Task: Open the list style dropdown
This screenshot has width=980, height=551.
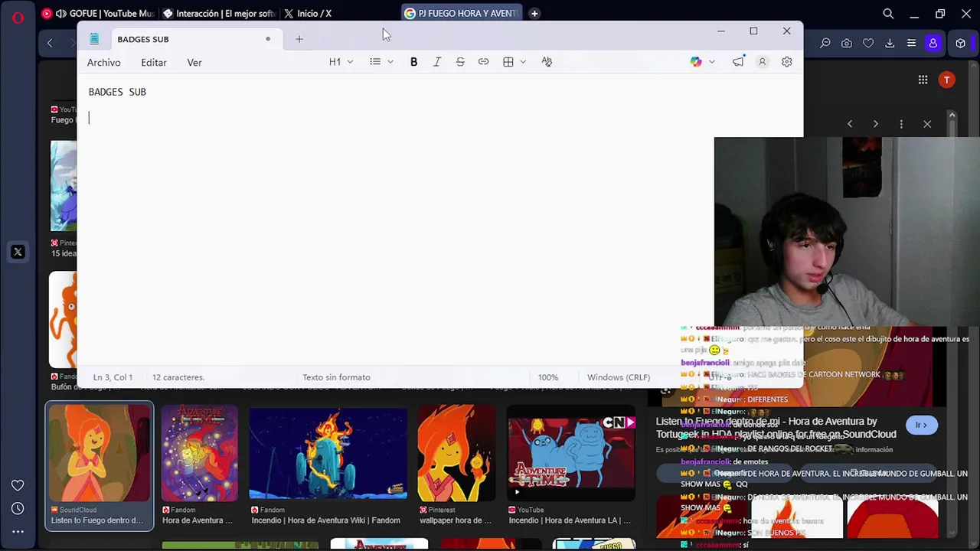Action: (x=381, y=62)
